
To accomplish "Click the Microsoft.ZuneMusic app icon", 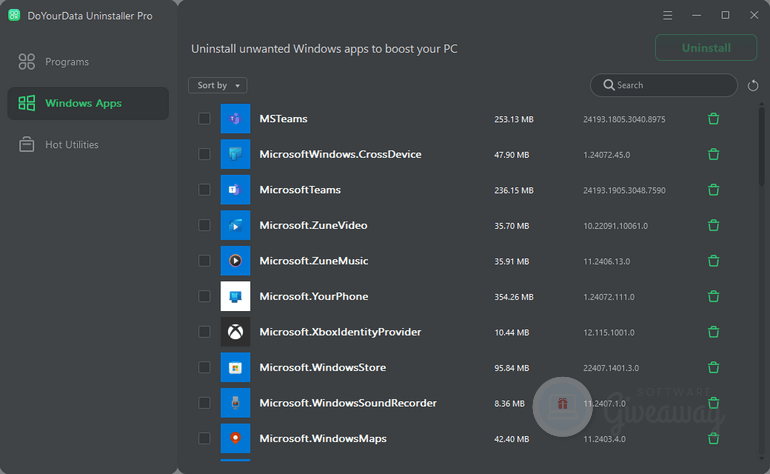I will click(x=235, y=261).
